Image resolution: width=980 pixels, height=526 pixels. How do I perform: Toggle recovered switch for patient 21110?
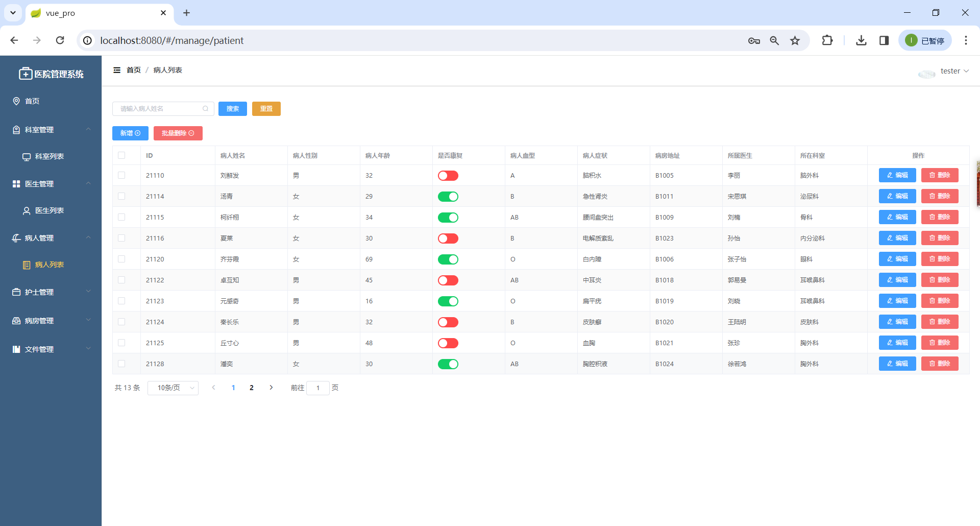click(448, 176)
